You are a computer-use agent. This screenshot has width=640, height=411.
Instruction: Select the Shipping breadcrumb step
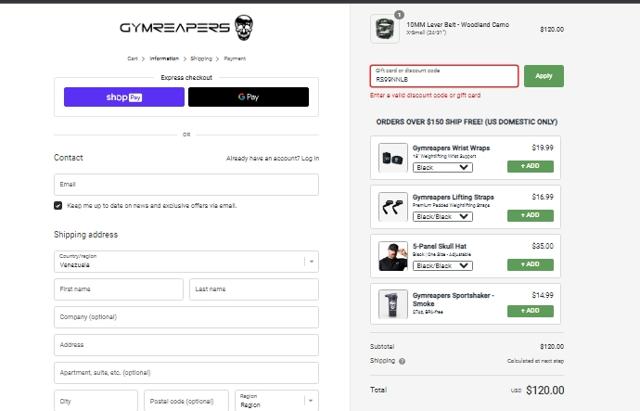[x=201, y=59]
